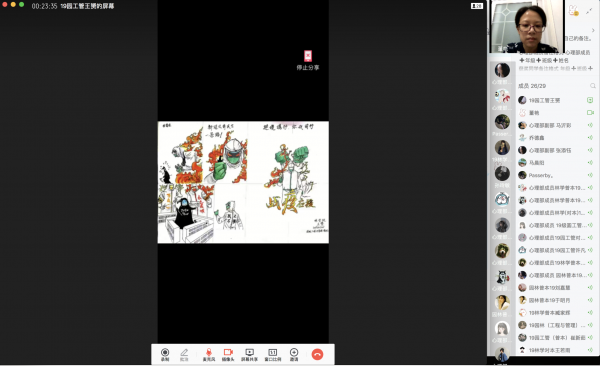Collapse the panel with the diagonal arrows icon
Screen dimensions: 600x366
[x=589, y=11]
